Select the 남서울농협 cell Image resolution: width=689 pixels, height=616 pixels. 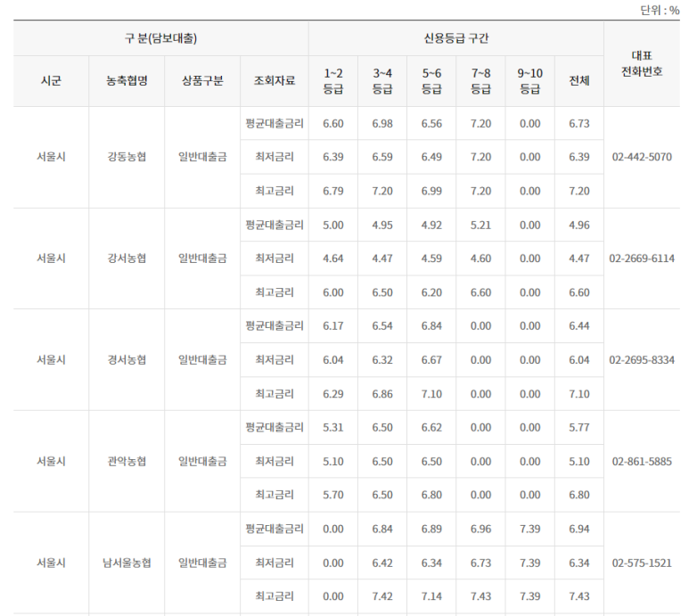(127, 563)
